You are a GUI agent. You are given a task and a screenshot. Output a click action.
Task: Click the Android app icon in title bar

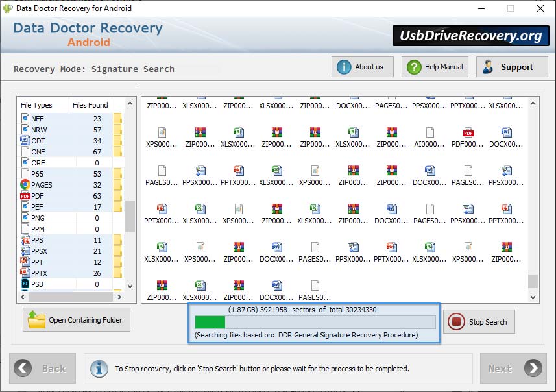pyautogui.click(x=8, y=8)
